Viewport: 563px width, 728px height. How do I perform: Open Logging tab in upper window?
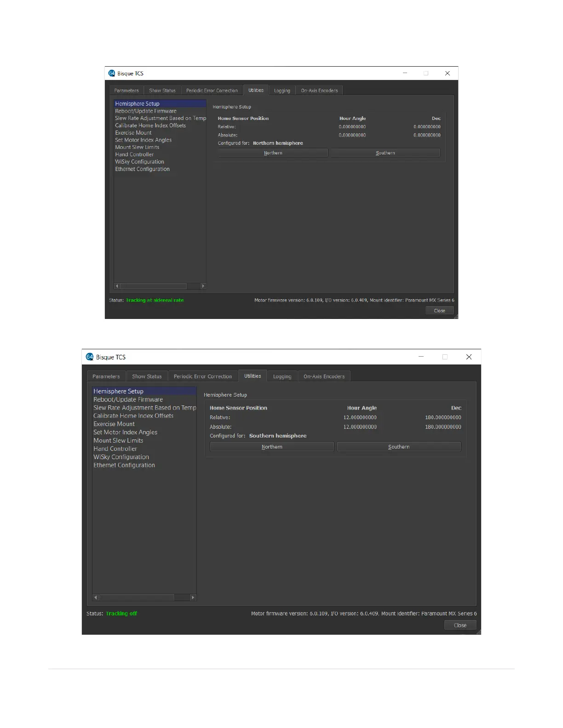[282, 91]
